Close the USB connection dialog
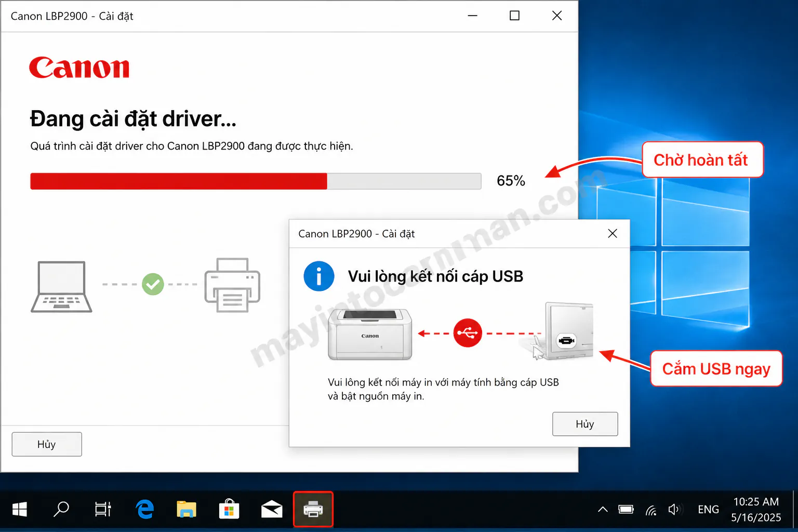The width and height of the screenshot is (798, 532). pos(613,234)
